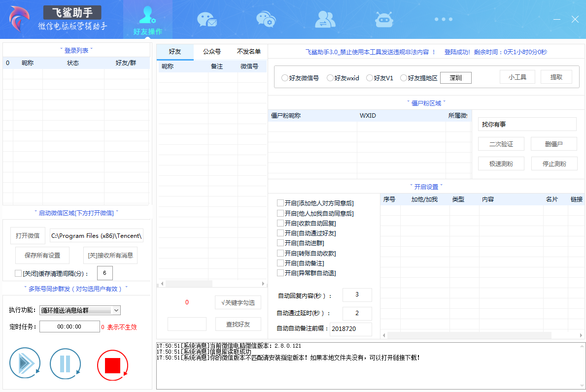Click the friend list horizontal scrollbar
The width and height of the screenshot is (586, 392).
(212, 284)
